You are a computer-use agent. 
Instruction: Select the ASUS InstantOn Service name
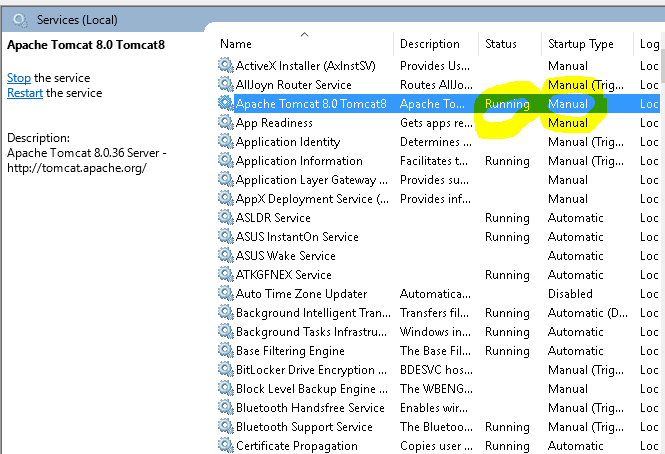(297, 237)
